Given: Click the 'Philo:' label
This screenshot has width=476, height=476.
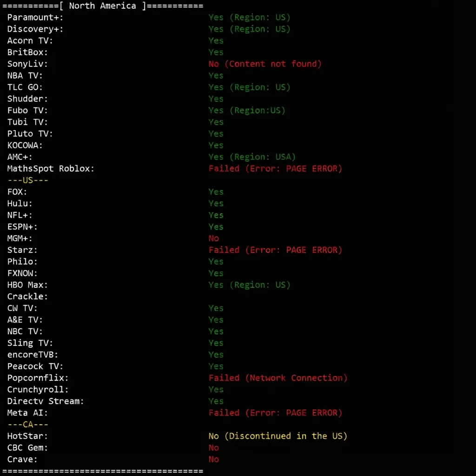Looking at the screenshot, I should coord(22,262).
